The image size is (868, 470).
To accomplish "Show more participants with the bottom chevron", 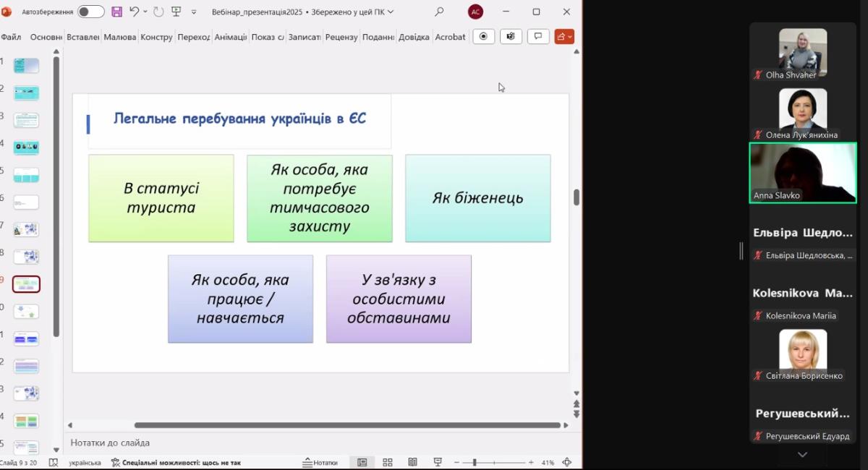I will click(x=802, y=455).
